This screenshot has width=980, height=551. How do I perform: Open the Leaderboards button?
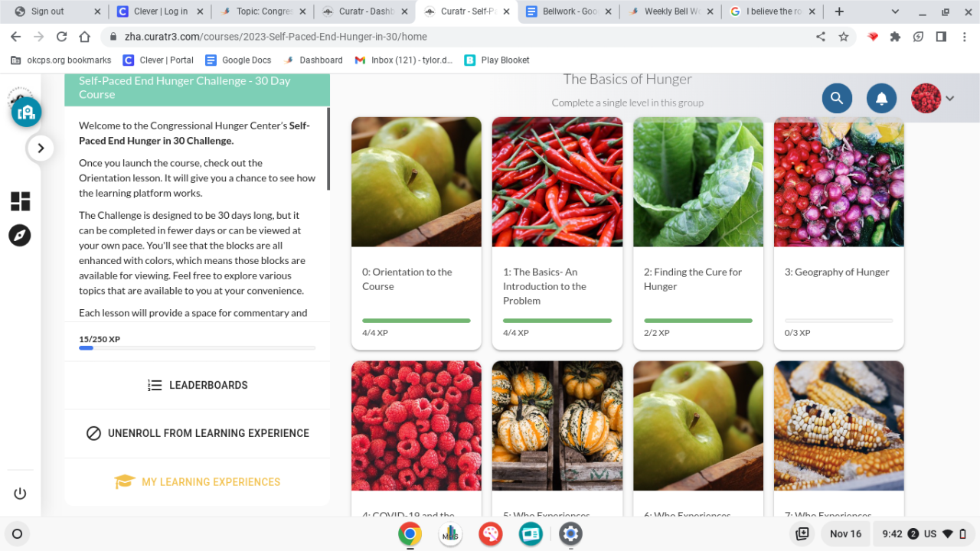coord(198,386)
